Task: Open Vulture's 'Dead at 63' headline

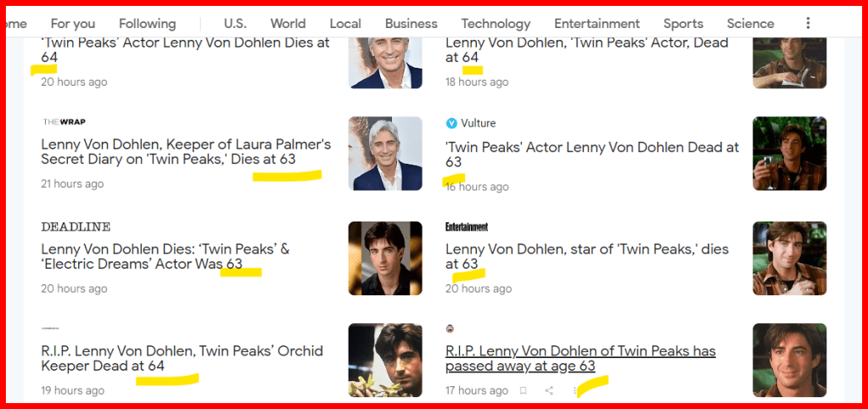Action: click(x=591, y=154)
